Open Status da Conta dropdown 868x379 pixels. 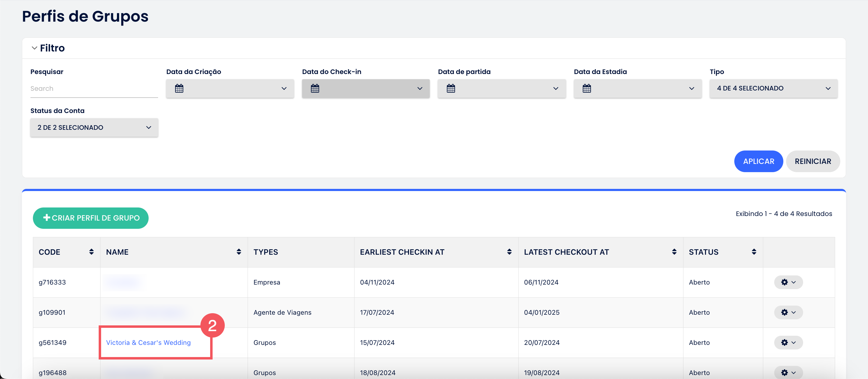(x=94, y=127)
